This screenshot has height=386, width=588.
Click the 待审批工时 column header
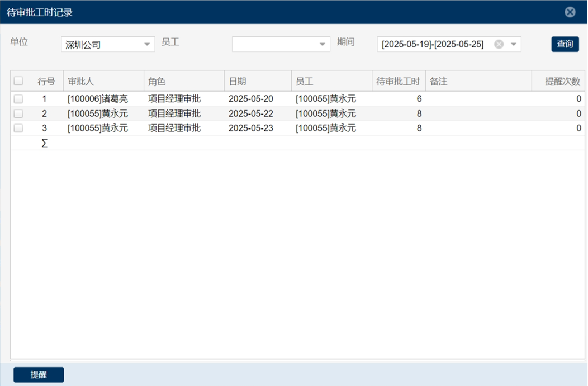(x=398, y=82)
